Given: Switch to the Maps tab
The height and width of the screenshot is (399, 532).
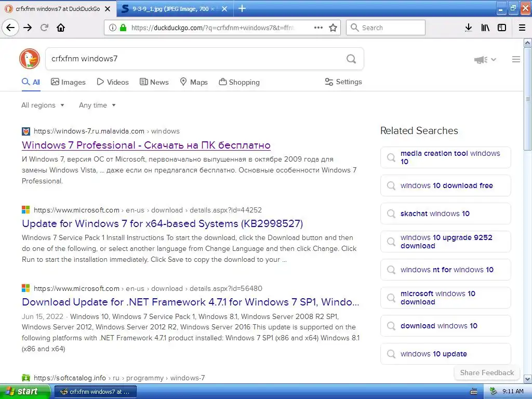Looking at the screenshot, I should [x=194, y=82].
